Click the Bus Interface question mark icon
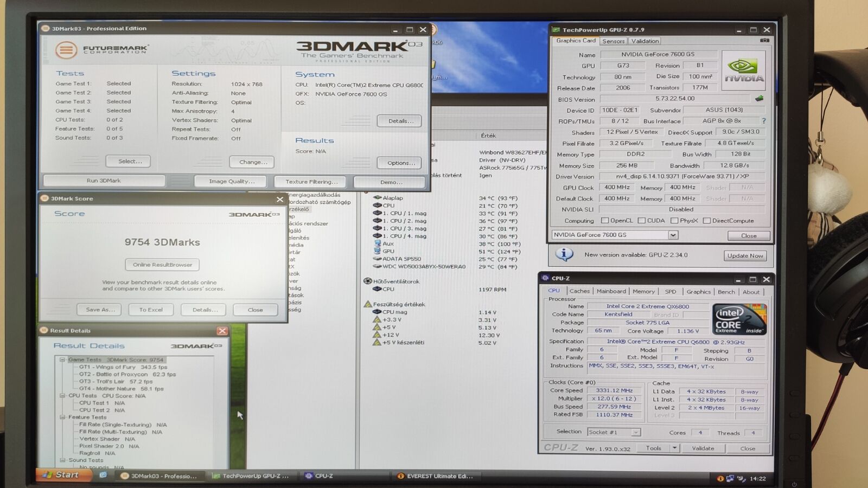This screenshot has height=488, width=868. [x=764, y=121]
